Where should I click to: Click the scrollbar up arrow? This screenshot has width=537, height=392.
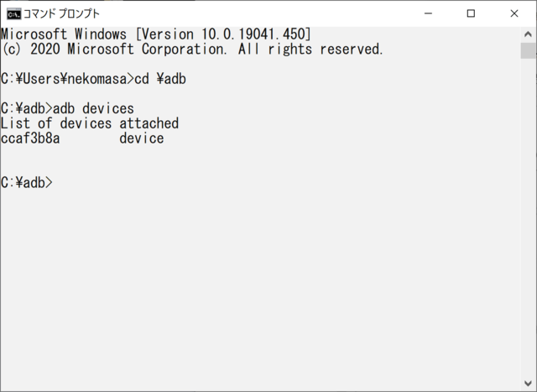528,34
